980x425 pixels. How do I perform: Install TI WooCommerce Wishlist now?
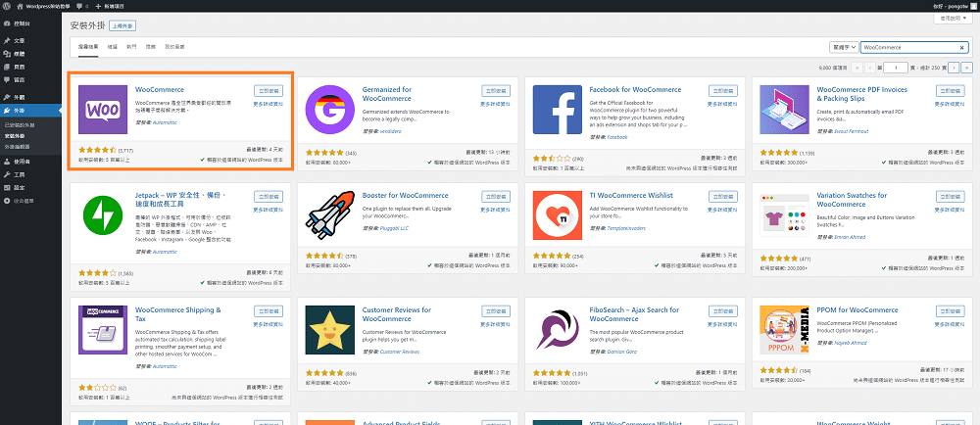point(723,197)
